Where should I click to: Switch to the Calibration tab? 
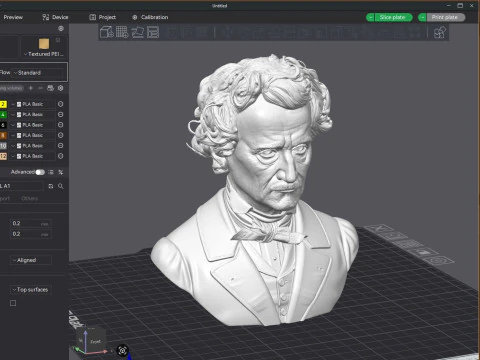point(150,17)
